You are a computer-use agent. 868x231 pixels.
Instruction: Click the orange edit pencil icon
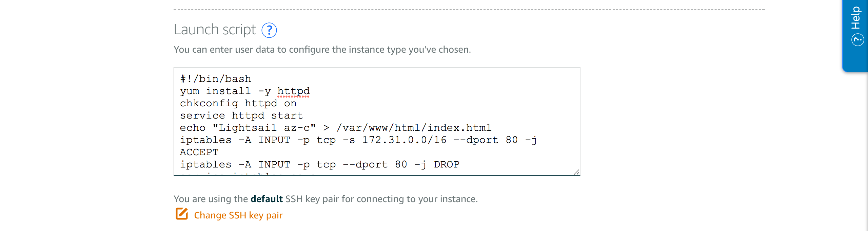[x=182, y=214]
